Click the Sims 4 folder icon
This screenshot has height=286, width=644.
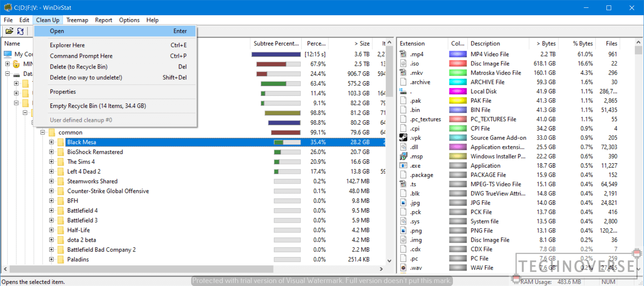click(x=61, y=162)
